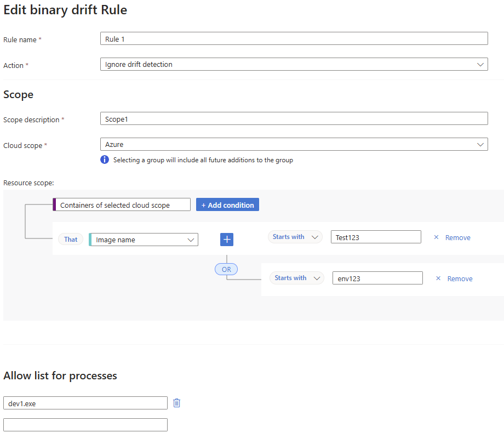Remove the Test123 condition
Viewport: 504px width, 444px height.
point(458,237)
